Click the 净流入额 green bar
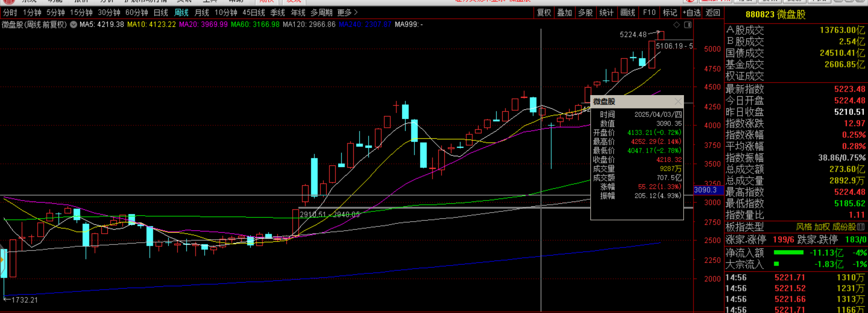 [x=788, y=252]
